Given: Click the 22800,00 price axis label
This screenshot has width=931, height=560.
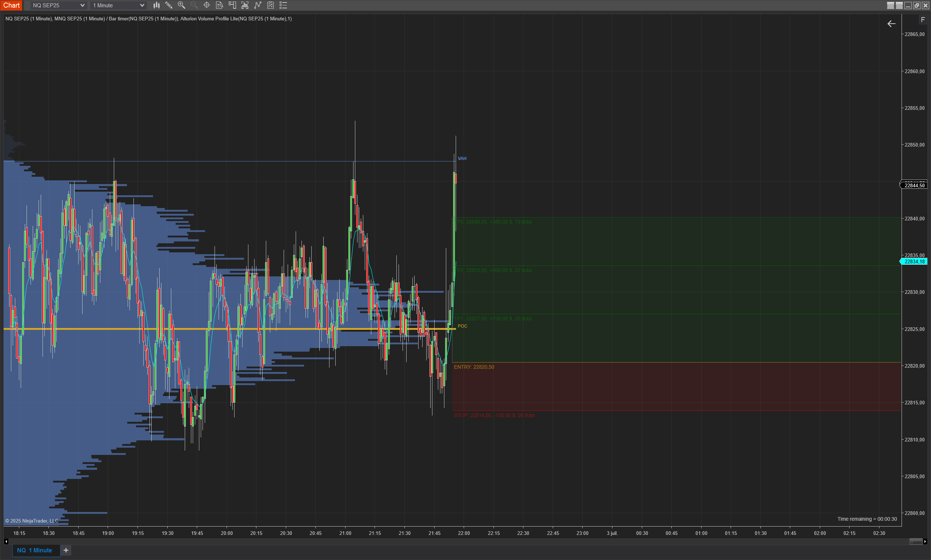Looking at the screenshot, I should (914, 513).
